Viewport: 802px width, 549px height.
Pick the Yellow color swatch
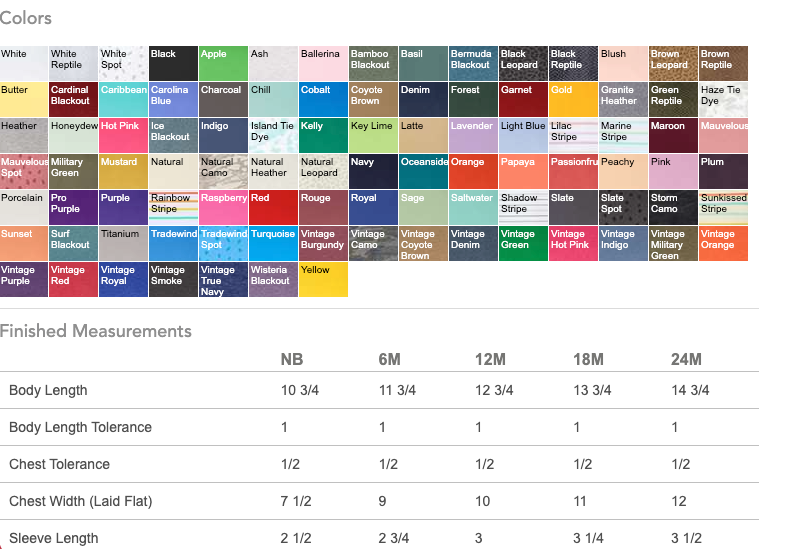(324, 279)
